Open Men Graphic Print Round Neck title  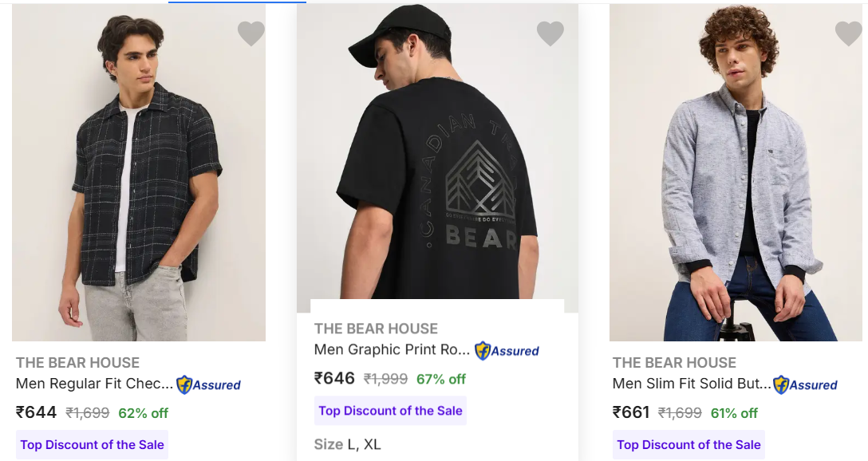click(x=392, y=350)
